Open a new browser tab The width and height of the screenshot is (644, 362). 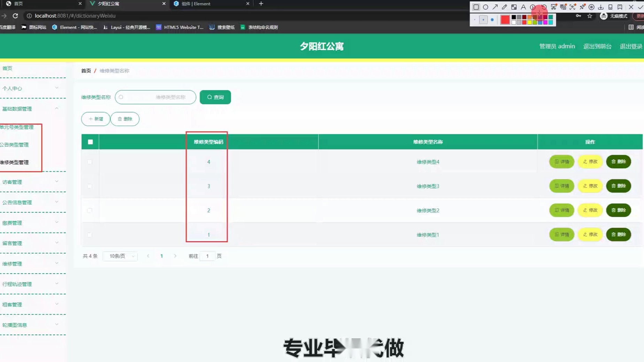tap(261, 3)
